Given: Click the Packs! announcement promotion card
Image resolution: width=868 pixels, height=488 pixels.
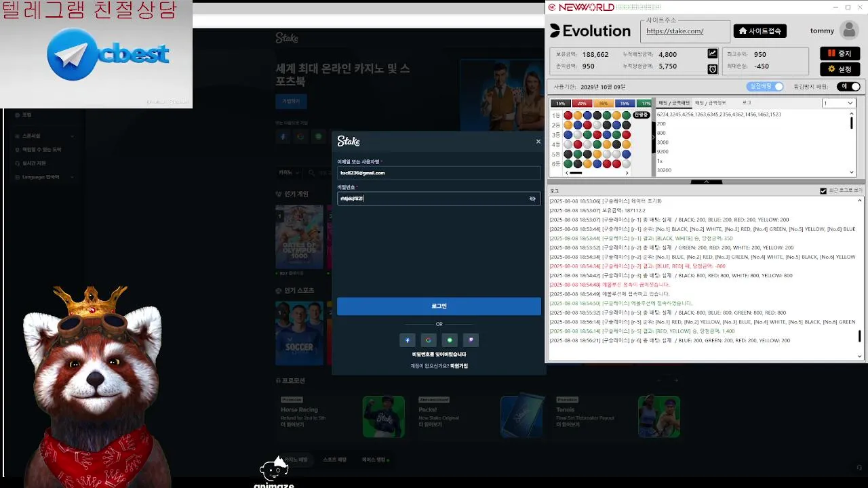Looking at the screenshot, I should click(480, 415).
